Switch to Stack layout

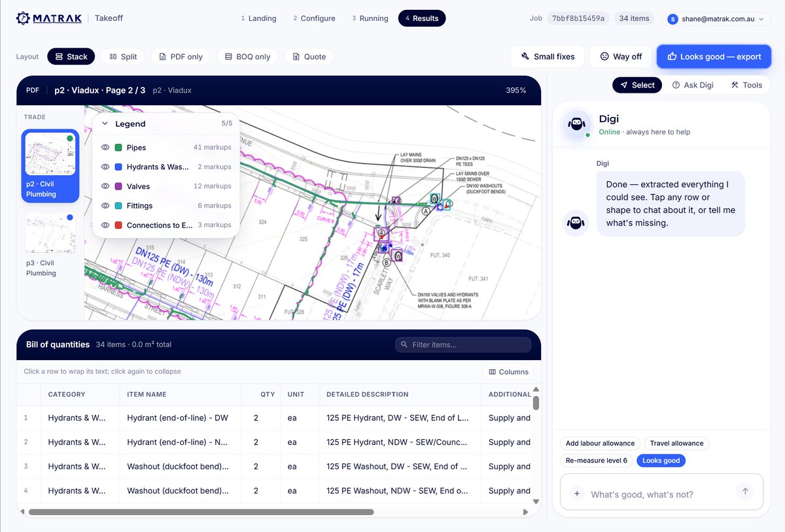pos(71,57)
